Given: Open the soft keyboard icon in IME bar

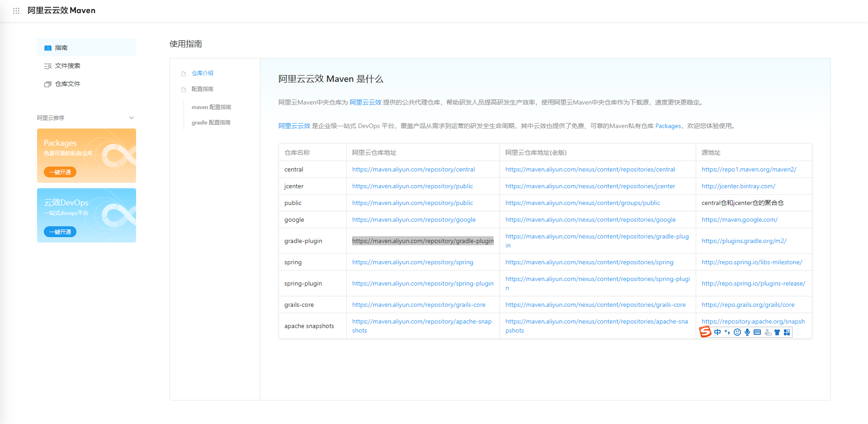Looking at the screenshot, I should point(757,332).
